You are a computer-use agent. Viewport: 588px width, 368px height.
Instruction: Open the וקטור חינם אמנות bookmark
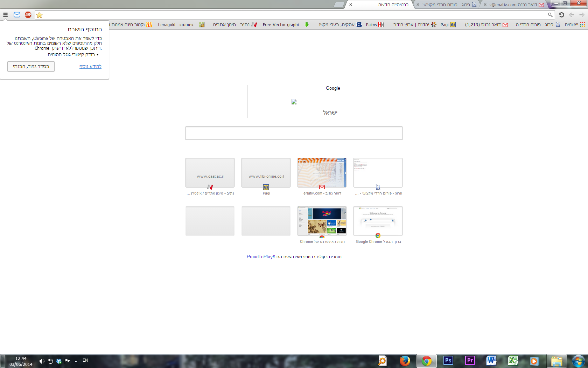click(131, 25)
